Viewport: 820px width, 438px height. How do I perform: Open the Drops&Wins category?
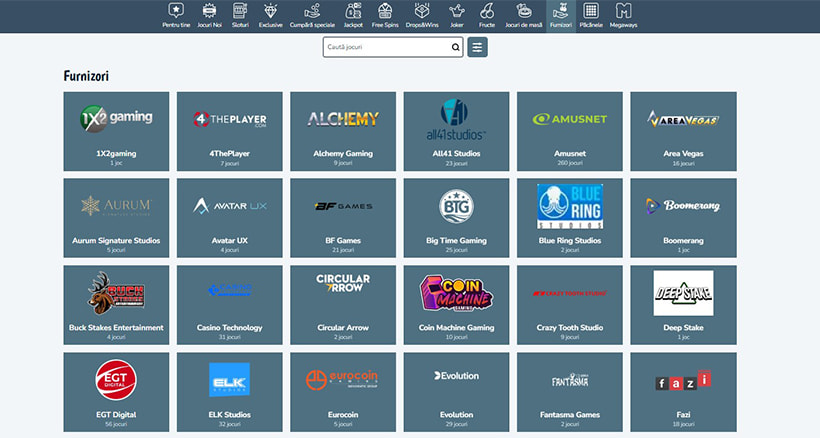click(x=422, y=16)
